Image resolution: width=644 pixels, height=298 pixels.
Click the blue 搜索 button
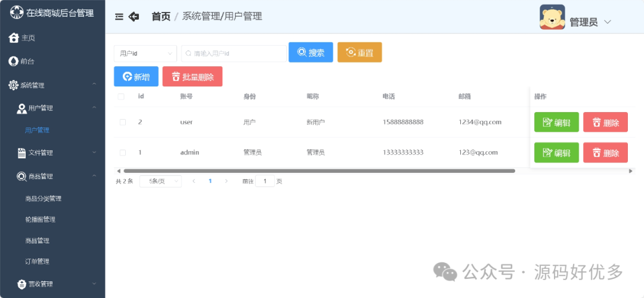pyautogui.click(x=311, y=52)
